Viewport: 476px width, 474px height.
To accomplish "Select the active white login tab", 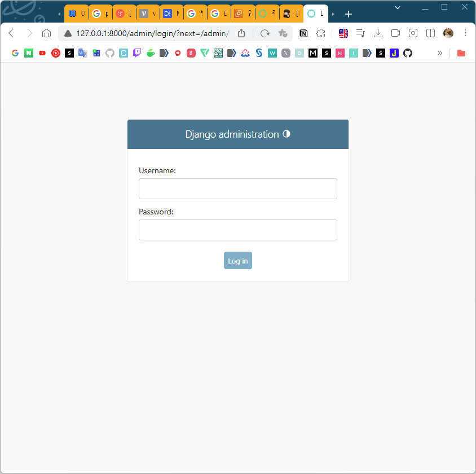I will 316,14.
